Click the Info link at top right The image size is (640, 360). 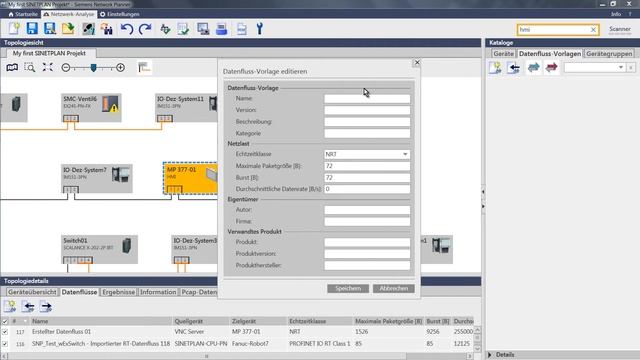pyautogui.click(x=616, y=14)
